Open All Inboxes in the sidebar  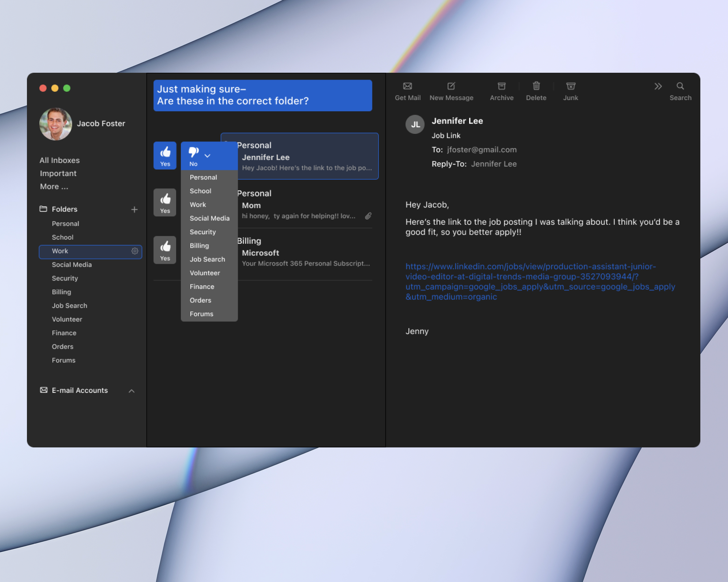[60, 160]
